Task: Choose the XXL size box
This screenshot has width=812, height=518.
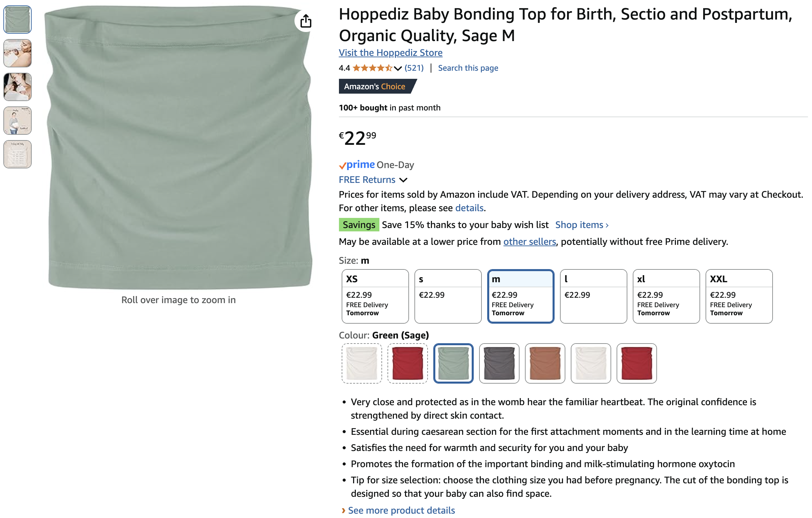Action: point(739,296)
